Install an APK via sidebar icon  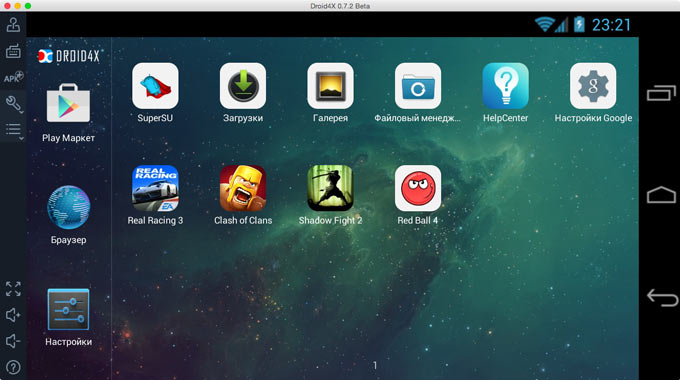13,77
